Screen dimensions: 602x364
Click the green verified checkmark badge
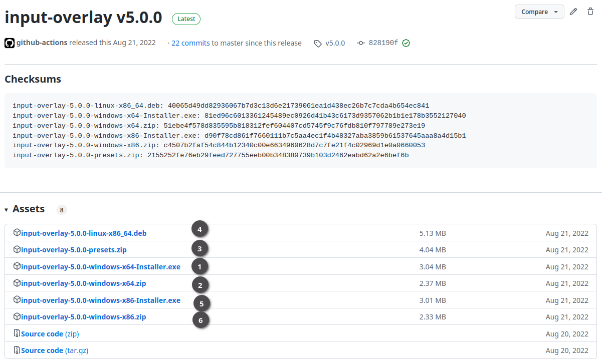pos(406,43)
